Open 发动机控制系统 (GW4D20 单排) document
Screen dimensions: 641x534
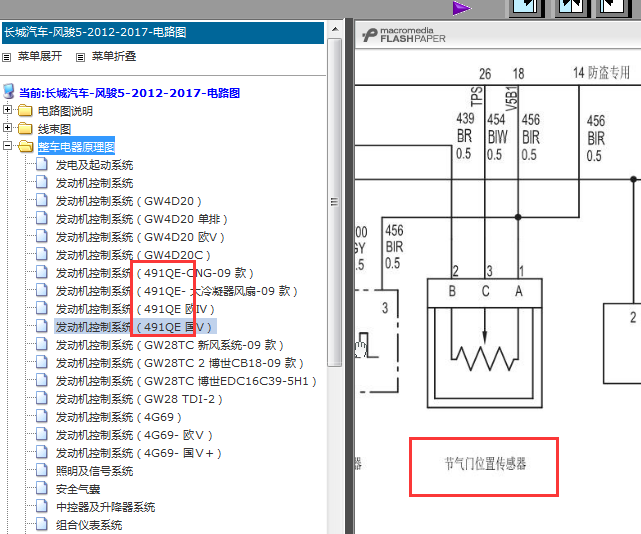tap(141, 219)
